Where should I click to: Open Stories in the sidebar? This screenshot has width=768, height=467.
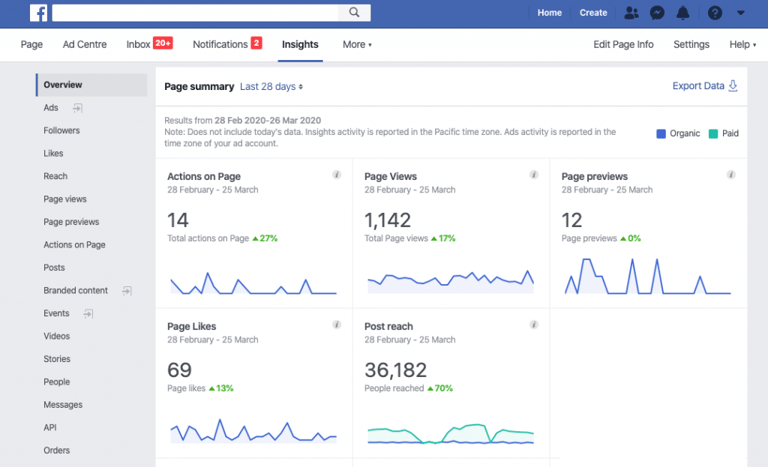57,359
